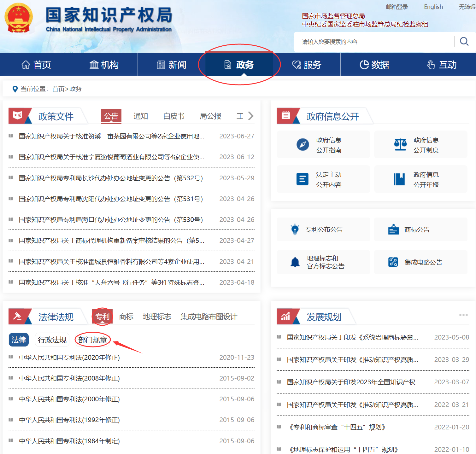Viewport: 476px width, 454px height.
Task: Click 首页 in the breadcrumb
Action: pos(58,89)
